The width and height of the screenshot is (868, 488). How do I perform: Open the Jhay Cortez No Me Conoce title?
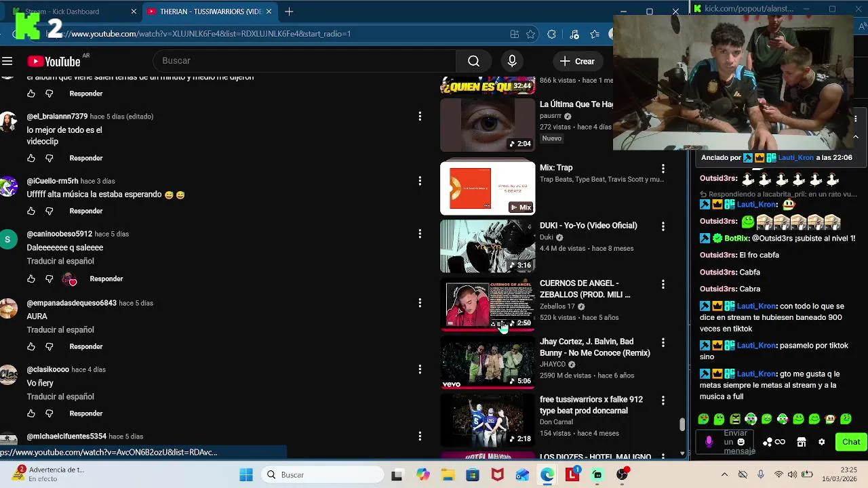595,347
